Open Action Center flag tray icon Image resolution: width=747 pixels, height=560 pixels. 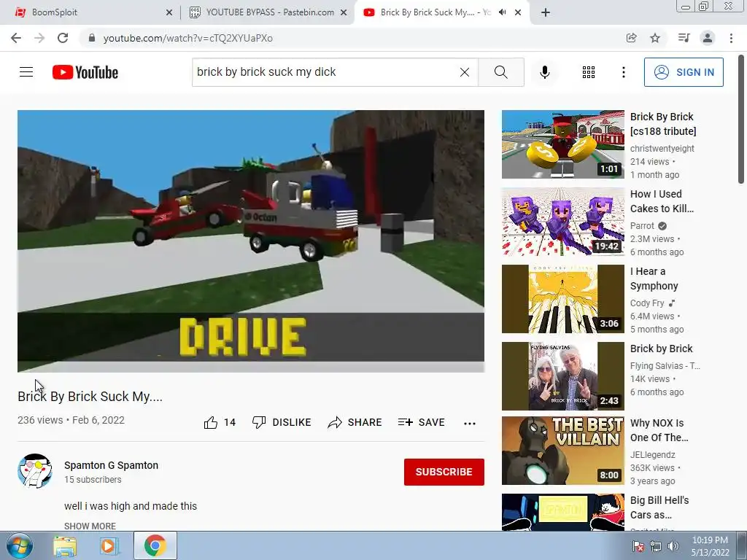pos(638,546)
